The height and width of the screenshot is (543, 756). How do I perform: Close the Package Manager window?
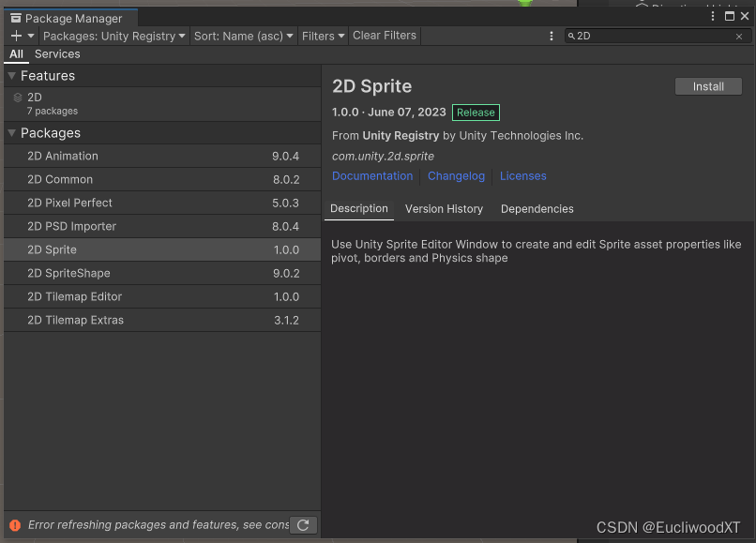pos(745,16)
